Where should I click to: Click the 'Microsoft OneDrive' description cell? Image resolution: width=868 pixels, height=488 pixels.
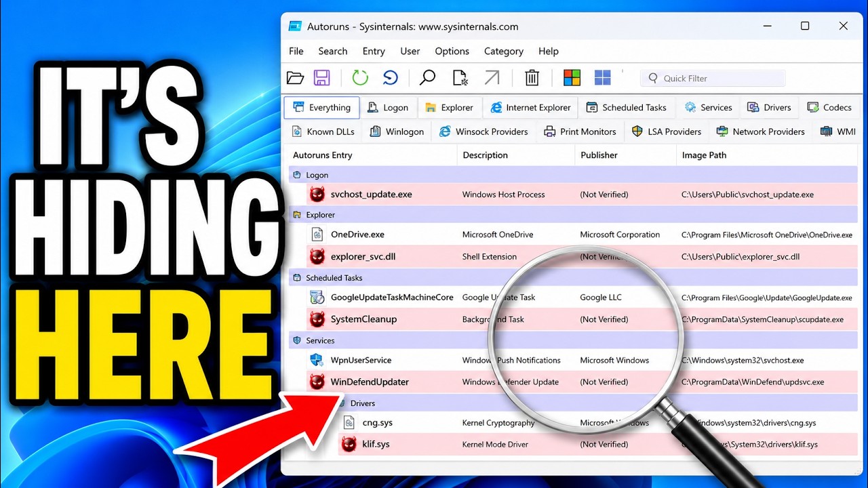[498, 235]
